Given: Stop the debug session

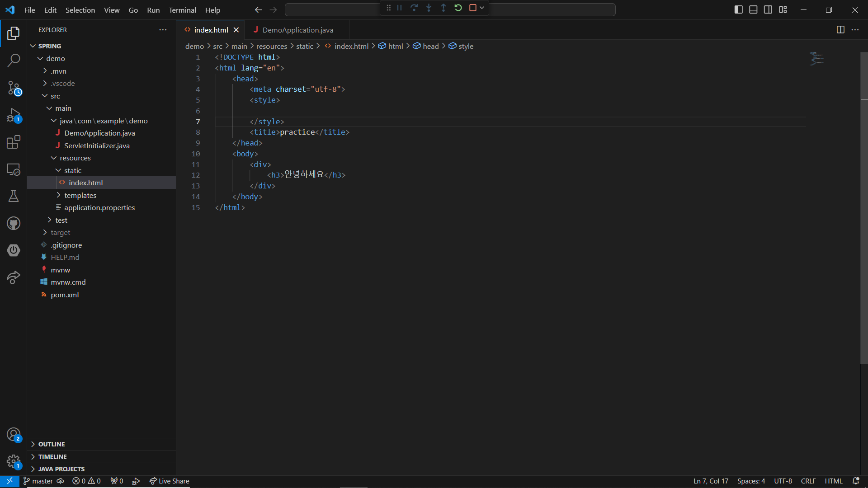Looking at the screenshot, I should coord(473,8).
